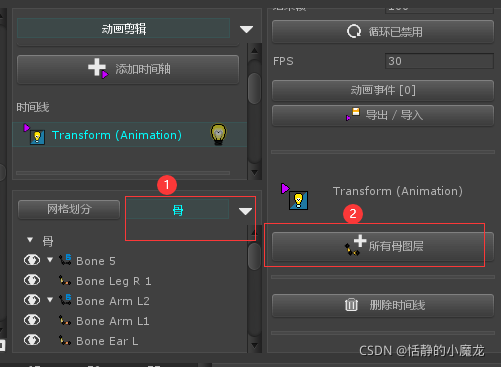Click the lightbulb toggle on Transform timeline
This screenshot has height=367, width=501.
218,134
